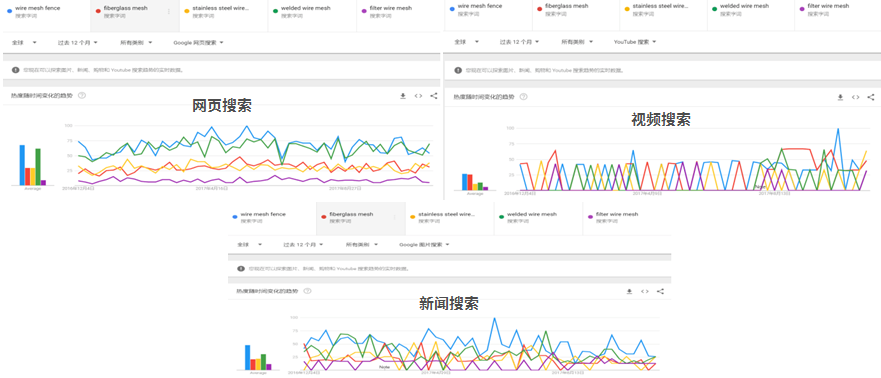The image size is (881, 378).
Task: Open 全球 region dropdown in YouTube 搜索 panel
Action: pyautogui.click(x=466, y=42)
